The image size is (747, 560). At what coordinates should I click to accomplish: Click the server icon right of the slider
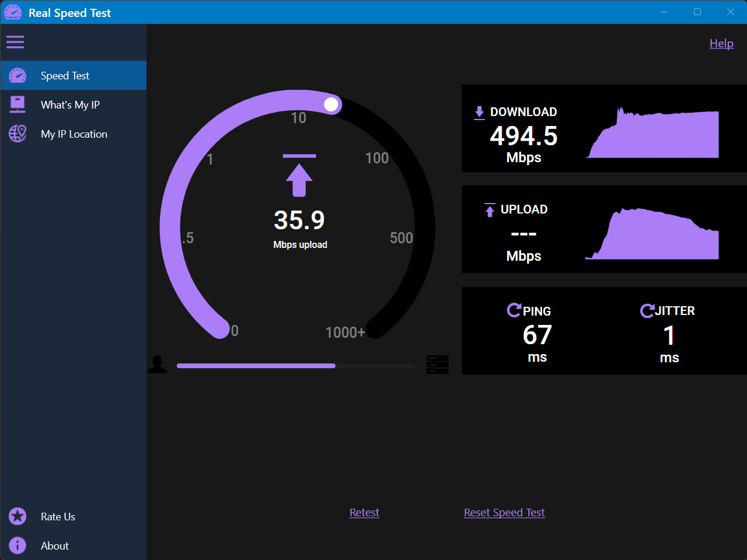(x=438, y=364)
